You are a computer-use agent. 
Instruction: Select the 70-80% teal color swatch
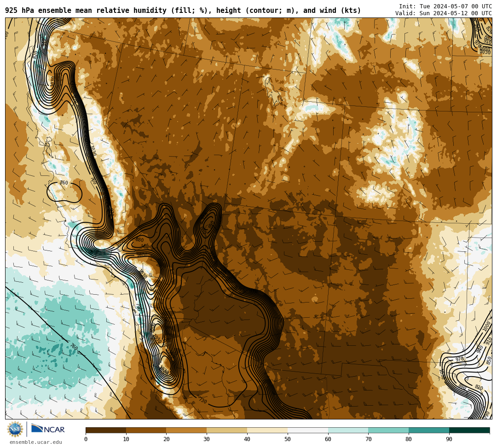tap(388, 430)
